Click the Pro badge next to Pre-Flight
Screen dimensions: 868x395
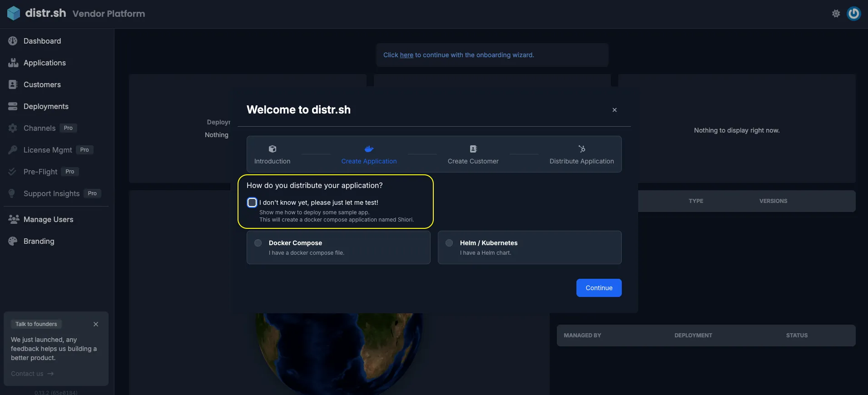(70, 172)
